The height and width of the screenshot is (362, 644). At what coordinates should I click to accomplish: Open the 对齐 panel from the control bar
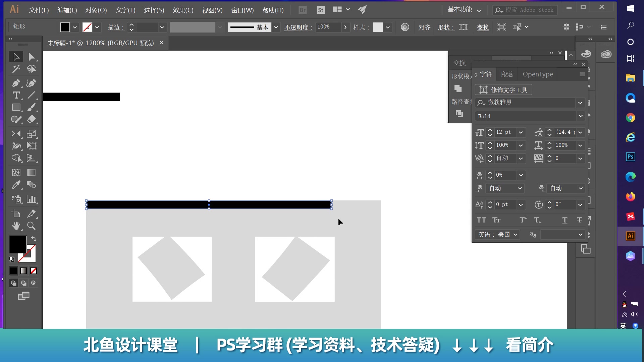[424, 28]
